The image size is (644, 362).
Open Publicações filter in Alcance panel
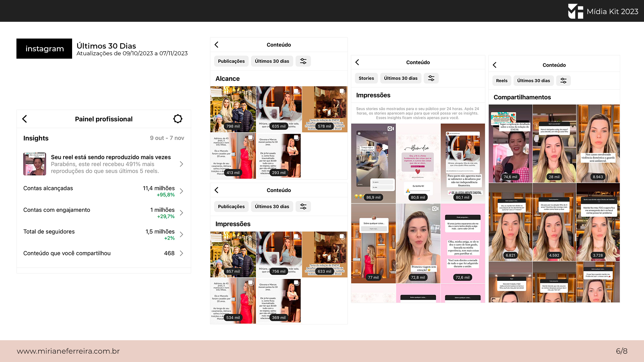231,61
